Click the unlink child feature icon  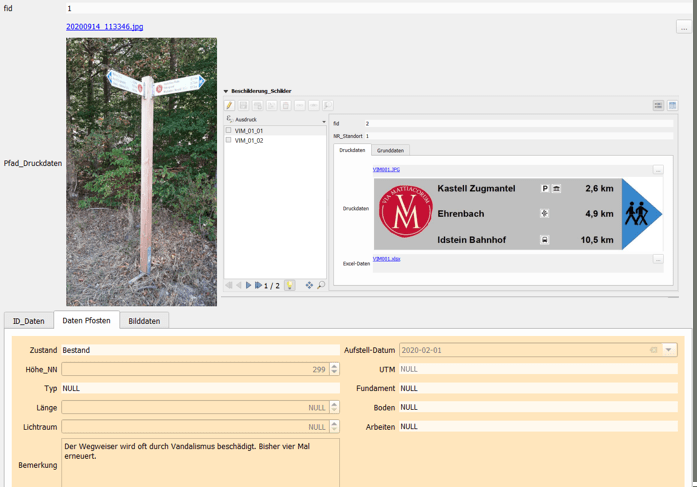point(314,105)
